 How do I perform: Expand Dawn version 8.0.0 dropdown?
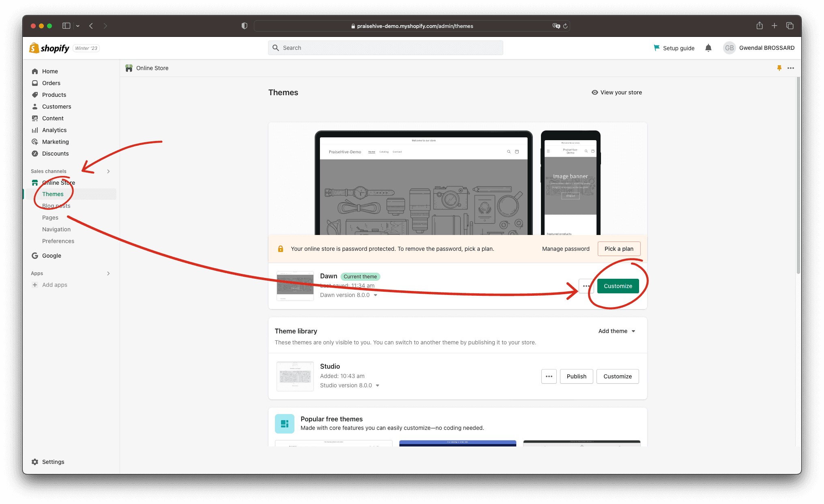(x=376, y=295)
